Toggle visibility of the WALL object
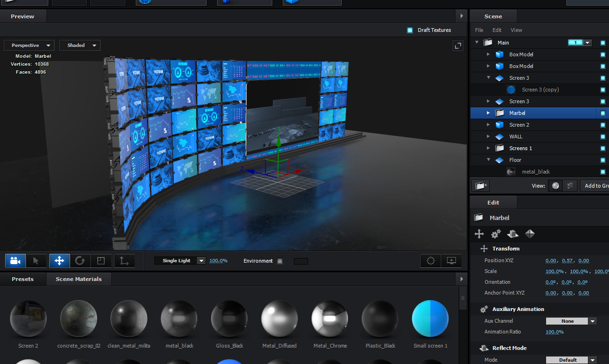This screenshot has height=364, width=609. (x=603, y=136)
